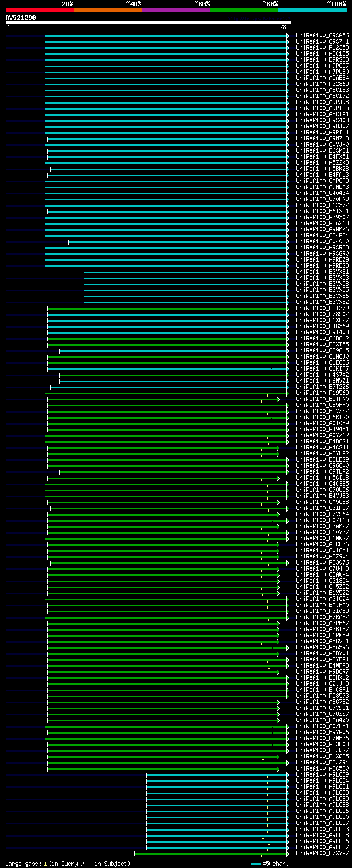The width and height of the screenshot is (352, 868).
Task: Open the hit UniRef100_O96800
Action: [322, 465]
